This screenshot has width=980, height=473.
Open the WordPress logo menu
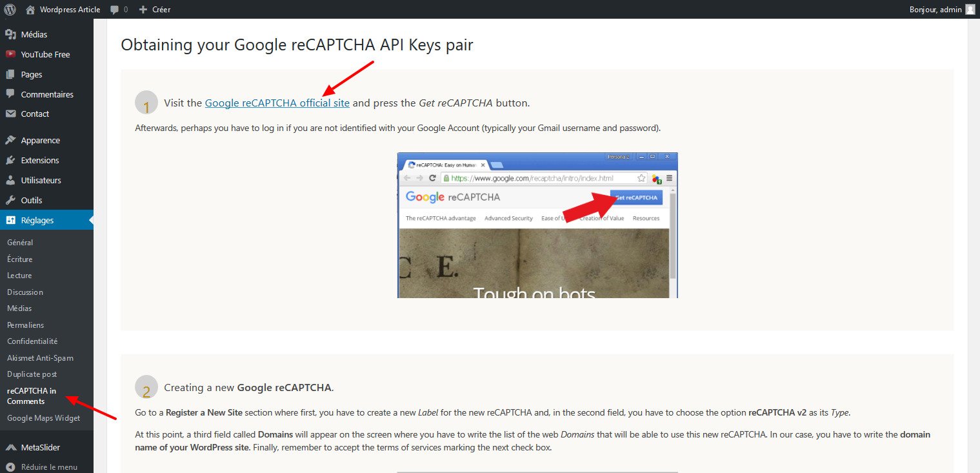pyautogui.click(x=10, y=9)
